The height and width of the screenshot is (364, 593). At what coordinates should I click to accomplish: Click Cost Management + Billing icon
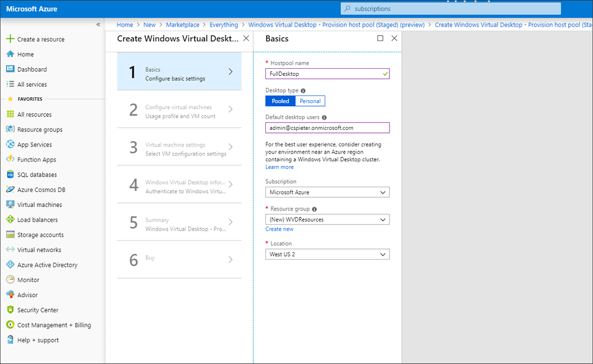pos(10,325)
